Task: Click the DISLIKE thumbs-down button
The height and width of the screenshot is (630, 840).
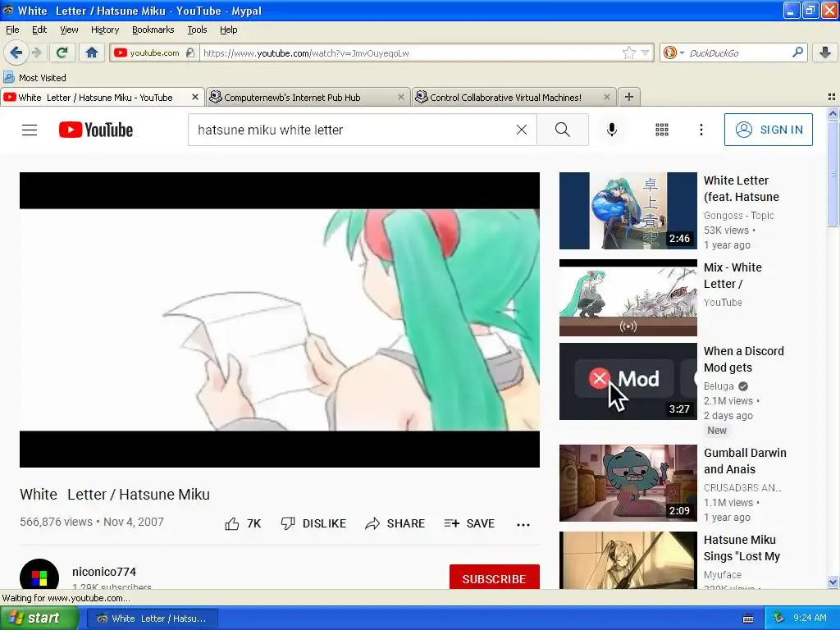Action: pos(314,523)
